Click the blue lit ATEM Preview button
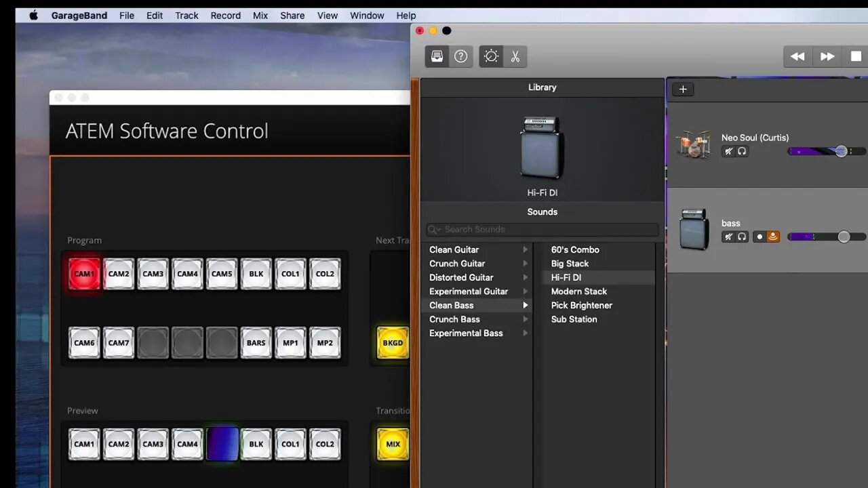 tap(222, 445)
